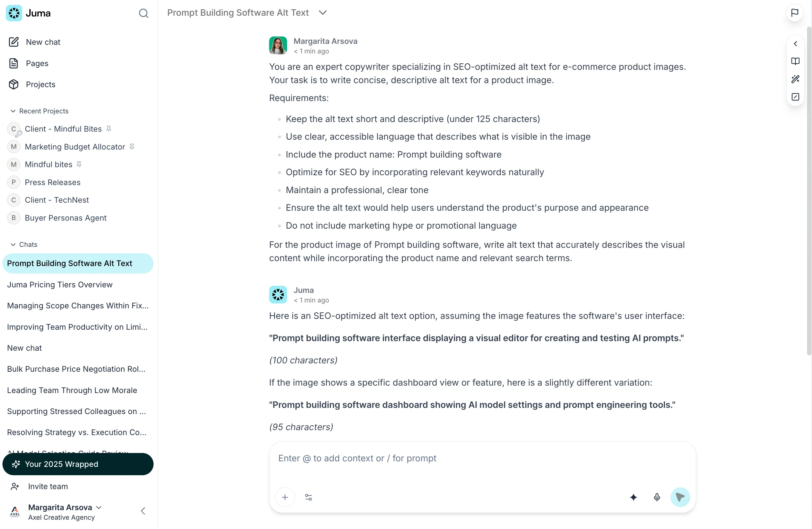This screenshot has height=529, width=812.
Task: Click the microphone icon in chat input
Action: pyautogui.click(x=657, y=497)
